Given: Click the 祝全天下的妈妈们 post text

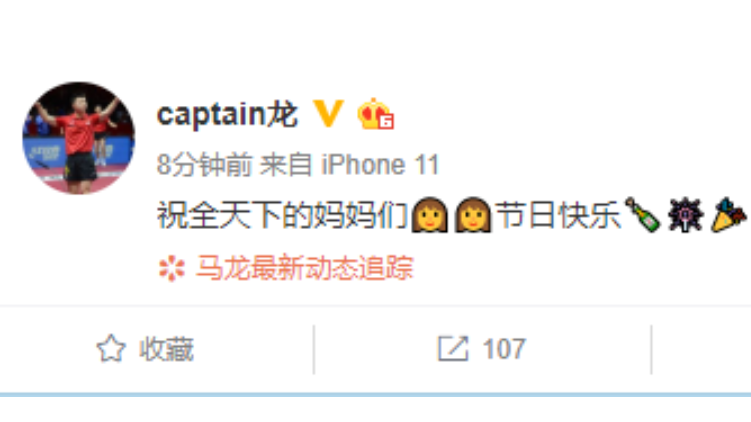Looking at the screenshot, I should click(x=283, y=215).
